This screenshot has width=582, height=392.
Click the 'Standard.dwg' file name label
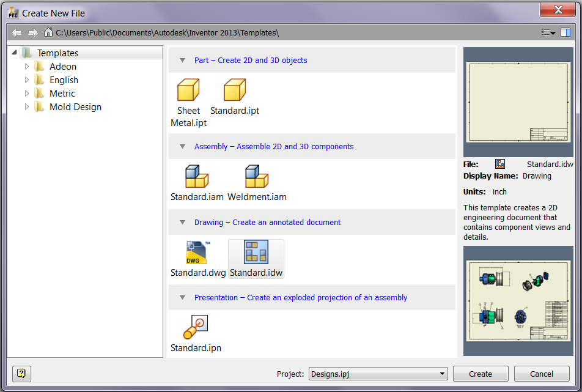click(198, 273)
